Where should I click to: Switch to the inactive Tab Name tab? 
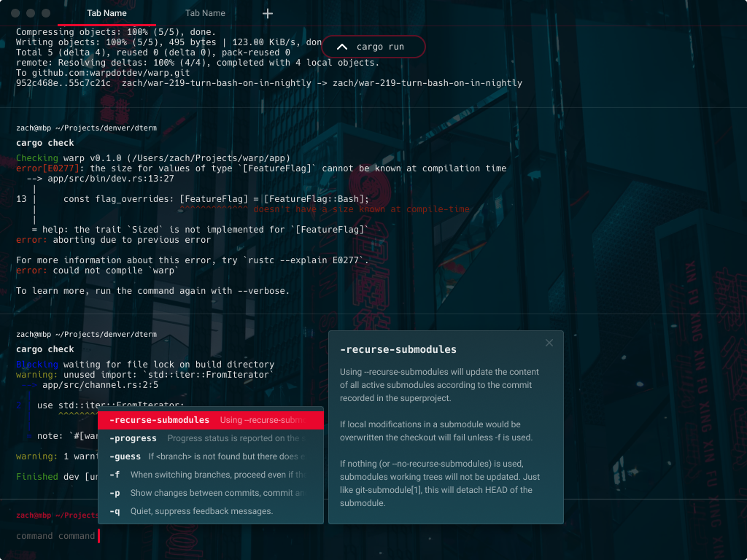pos(204,12)
